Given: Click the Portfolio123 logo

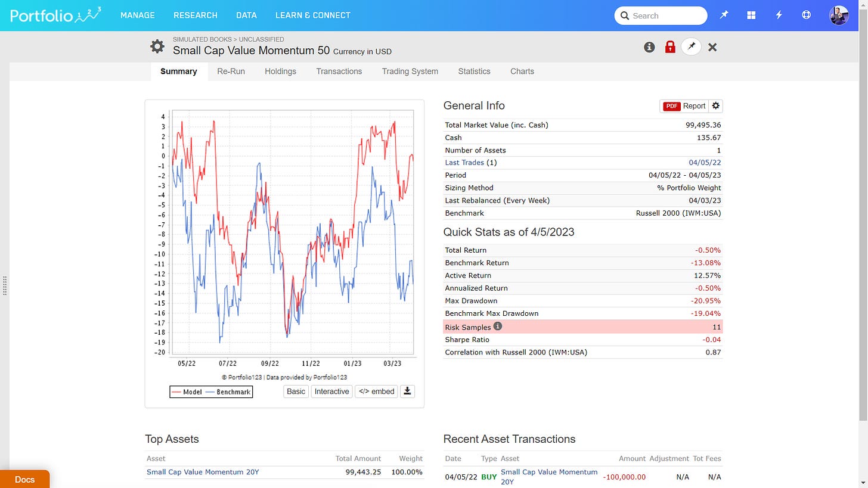Looking at the screenshot, I should 55,15.
